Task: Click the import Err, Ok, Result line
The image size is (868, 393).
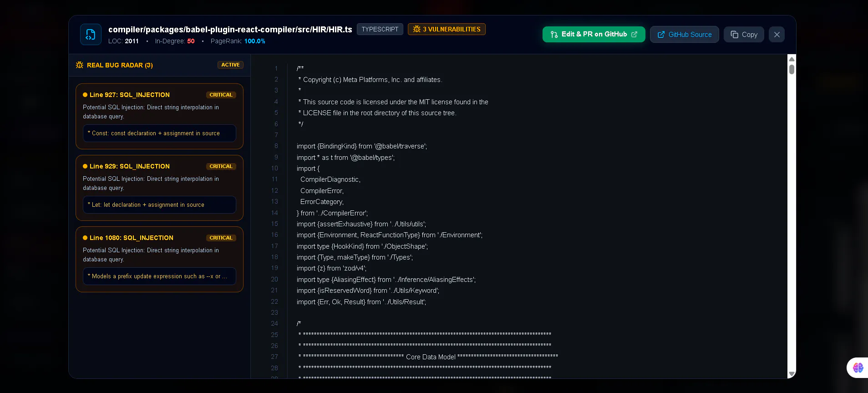Action: [x=361, y=302]
